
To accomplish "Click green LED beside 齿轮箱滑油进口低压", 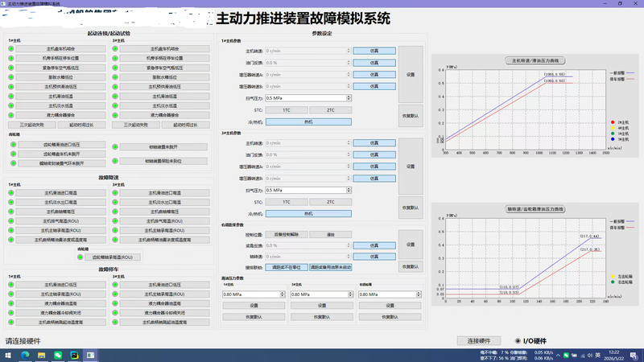I will point(14,145).
